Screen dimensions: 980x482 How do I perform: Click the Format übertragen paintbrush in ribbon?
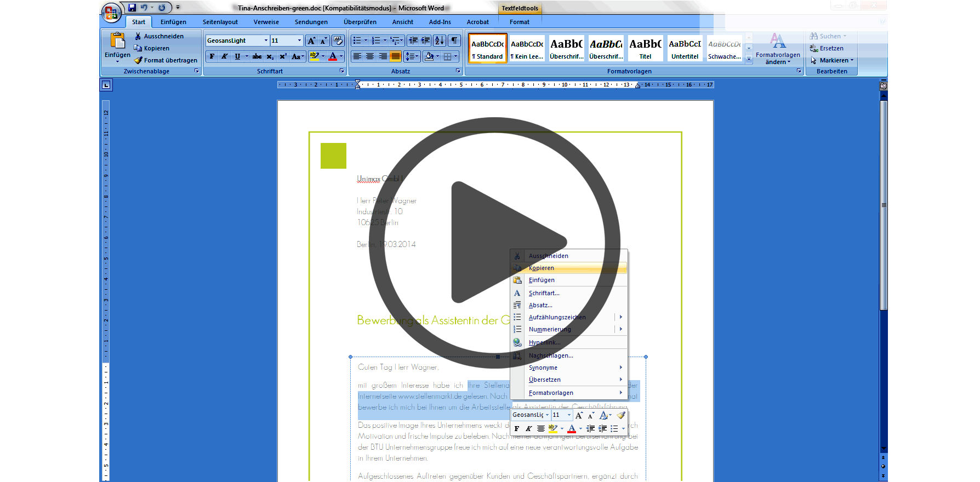click(x=166, y=60)
